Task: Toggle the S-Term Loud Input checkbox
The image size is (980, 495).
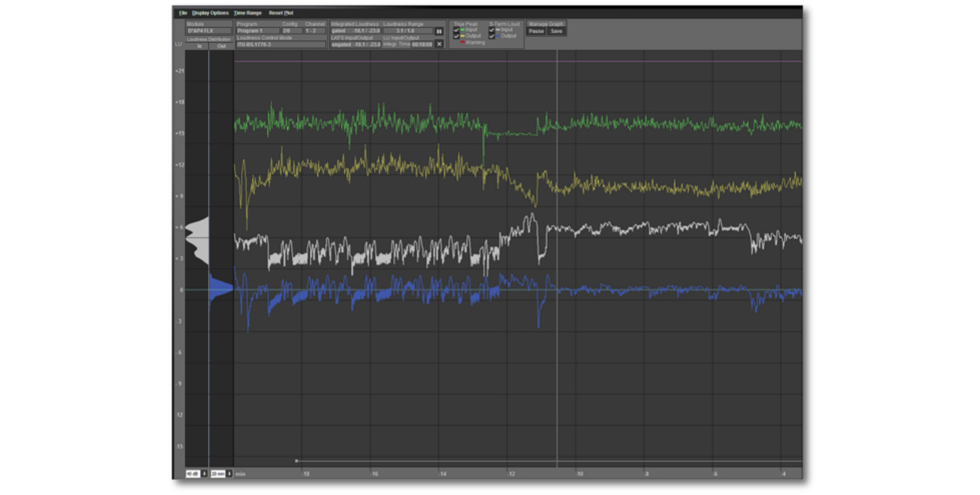Action: [x=491, y=30]
